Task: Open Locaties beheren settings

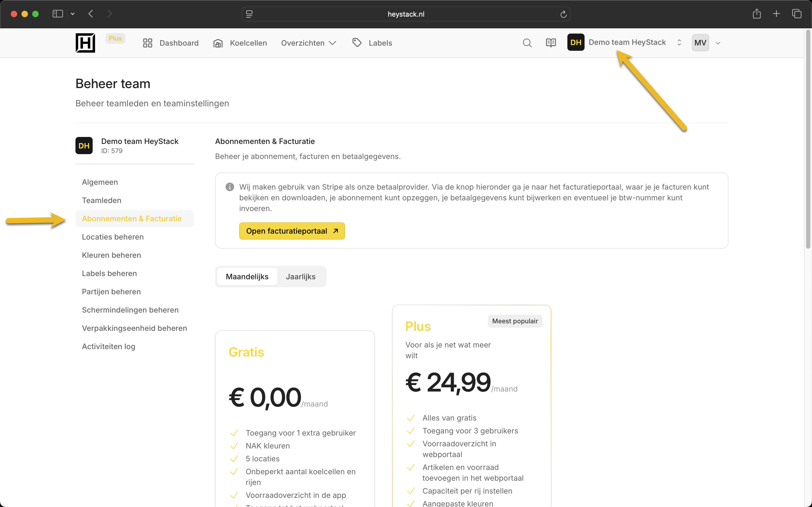Action: tap(113, 237)
